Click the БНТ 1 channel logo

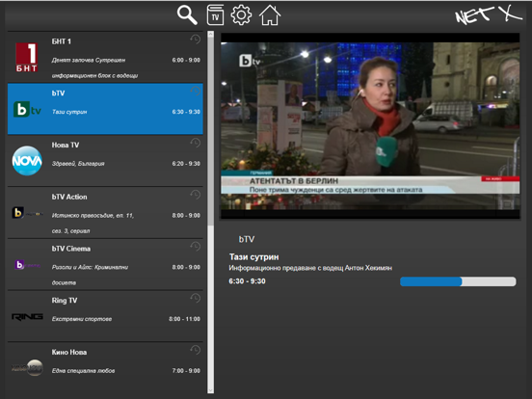[x=27, y=57]
